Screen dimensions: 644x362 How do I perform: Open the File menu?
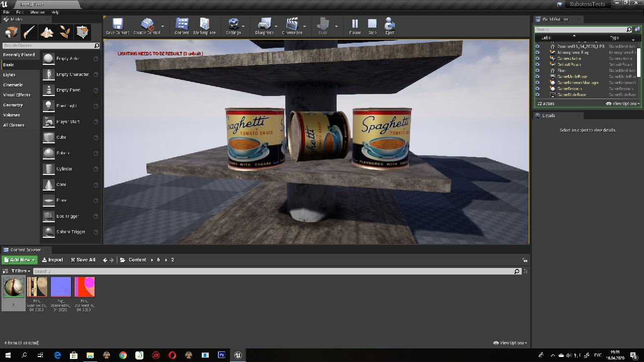pyautogui.click(x=6, y=12)
